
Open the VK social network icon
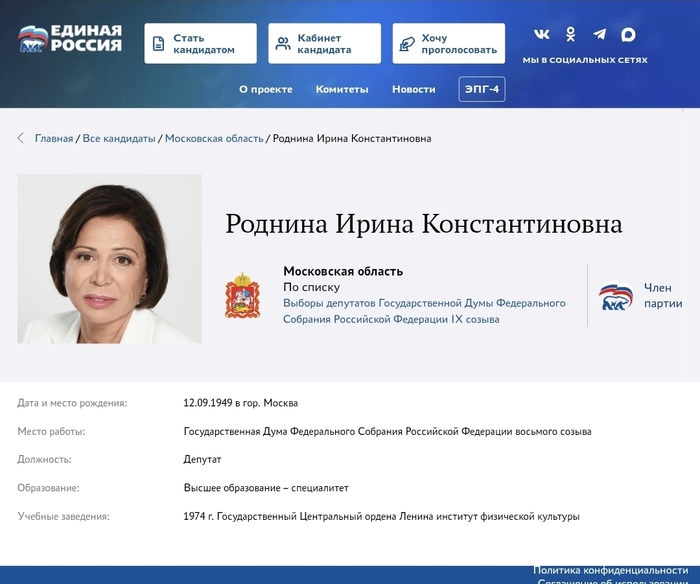pyautogui.click(x=542, y=34)
